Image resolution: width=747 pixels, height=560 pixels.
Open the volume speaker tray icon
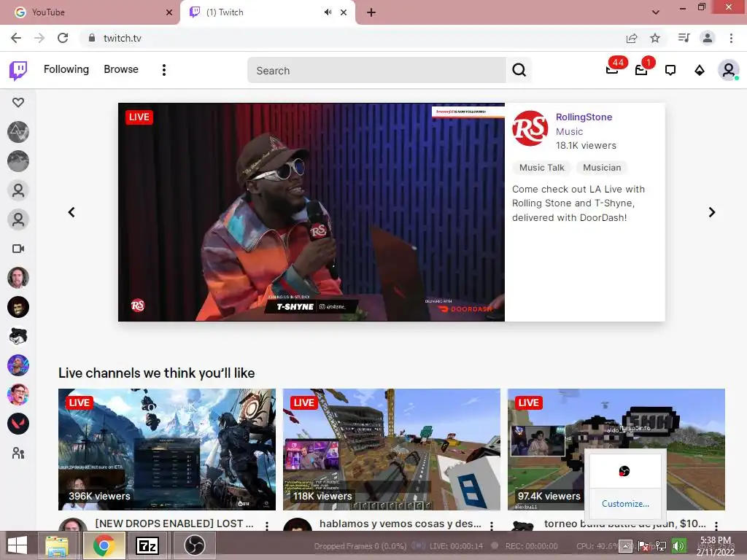click(x=678, y=545)
